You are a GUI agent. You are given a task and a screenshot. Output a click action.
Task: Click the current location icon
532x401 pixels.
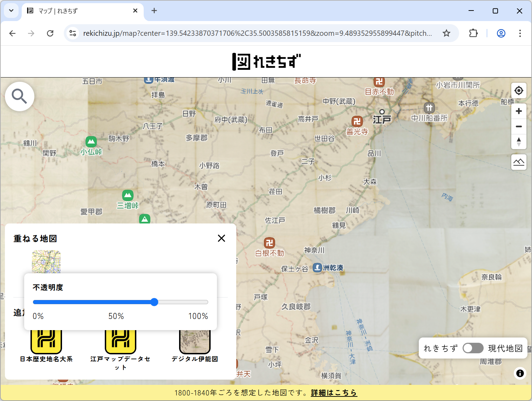[x=519, y=91]
